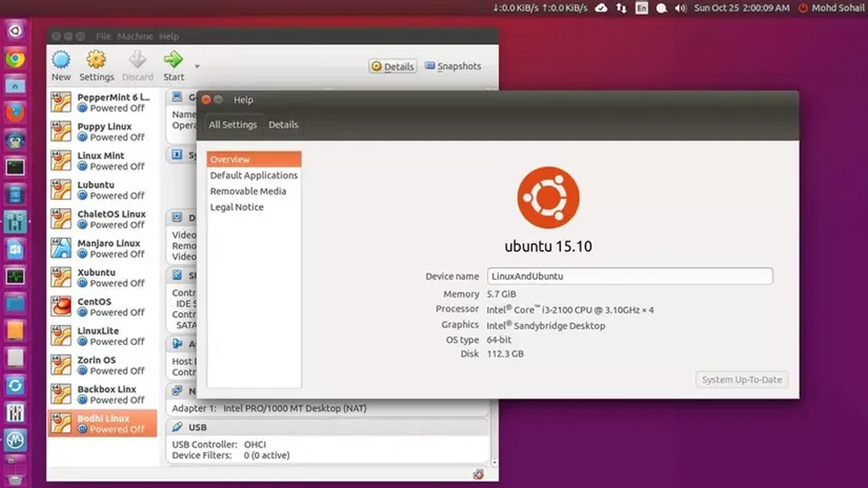Select the CentOS red hat VM icon
This screenshot has width=868, height=488.
click(x=61, y=307)
